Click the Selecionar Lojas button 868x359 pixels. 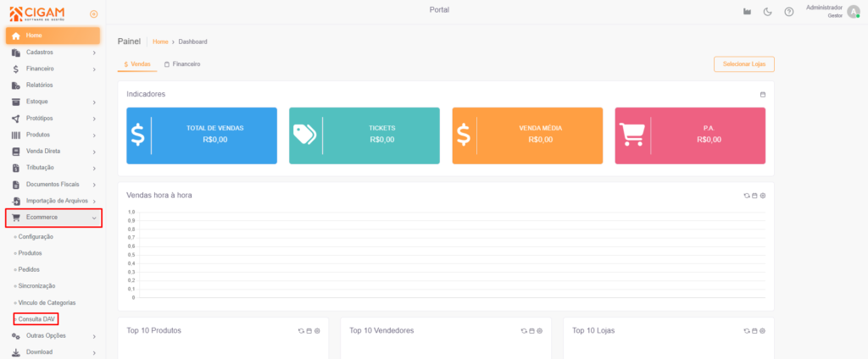click(x=744, y=64)
